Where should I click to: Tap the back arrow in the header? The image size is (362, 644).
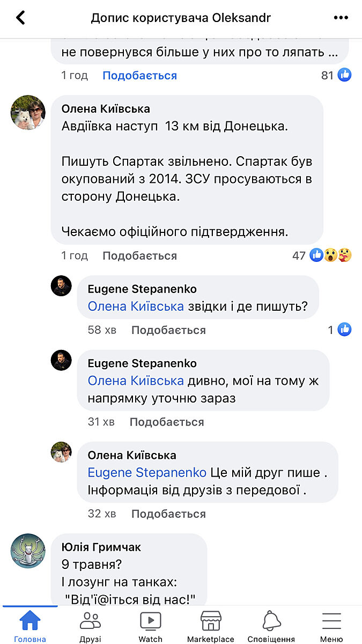tap(21, 18)
